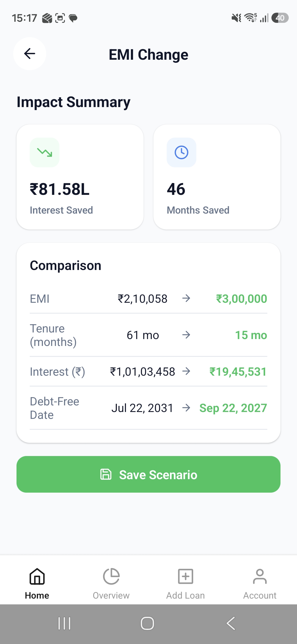The width and height of the screenshot is (297, 644).
Task: Tap the new EMI amount ₹3,00,000
Action: (x=241, y=299)
